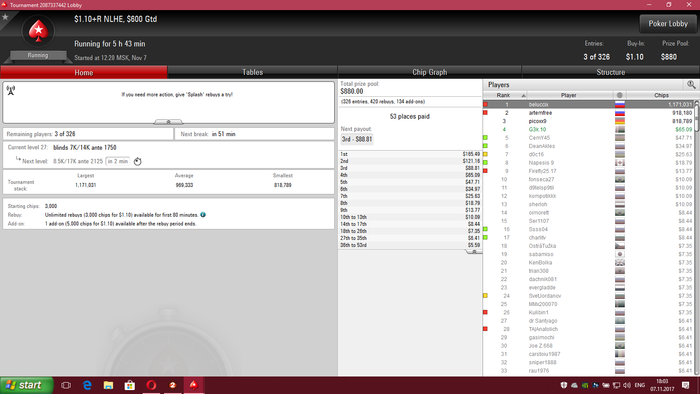Select player row artemfree
The image size is (700, 394).
click(588, 113)
